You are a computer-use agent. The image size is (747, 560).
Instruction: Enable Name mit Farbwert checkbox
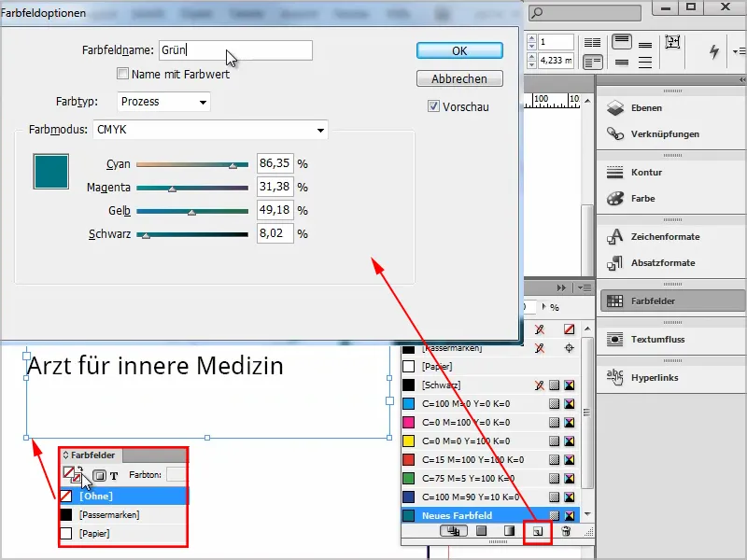pyautogui.click(x=123, y=74)
